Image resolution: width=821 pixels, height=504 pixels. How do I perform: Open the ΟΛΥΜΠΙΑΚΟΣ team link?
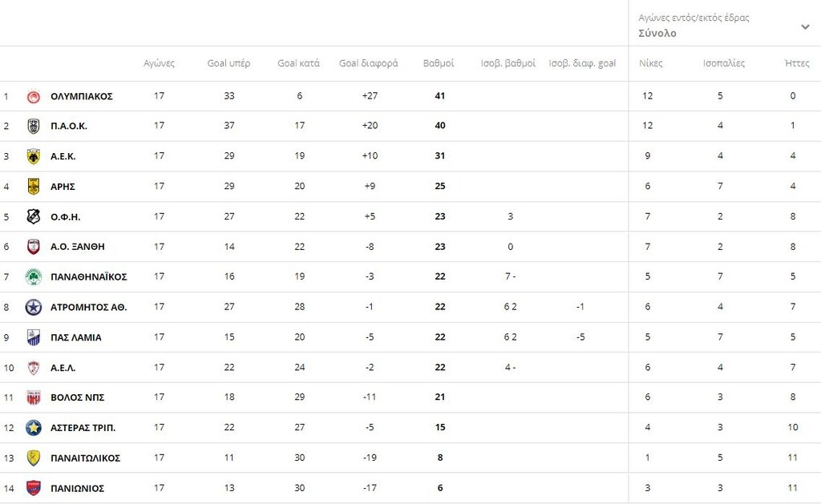click(82, 96)
